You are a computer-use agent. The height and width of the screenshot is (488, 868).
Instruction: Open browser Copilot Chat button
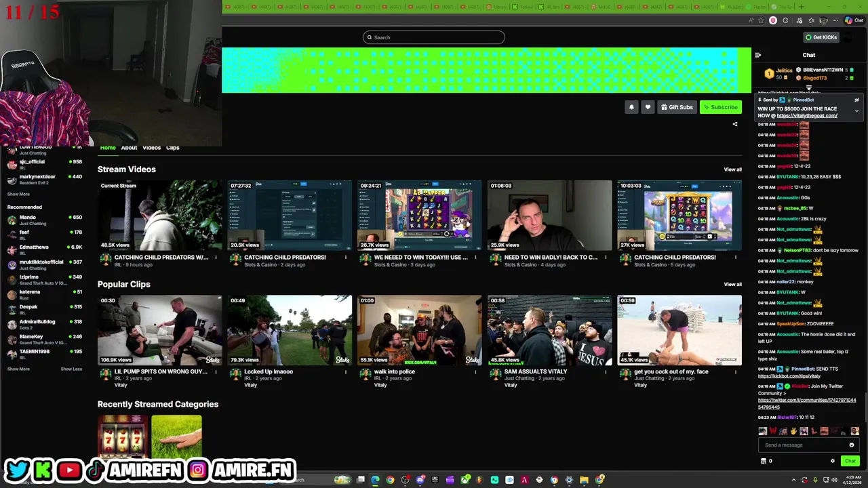tap(853, 20)
